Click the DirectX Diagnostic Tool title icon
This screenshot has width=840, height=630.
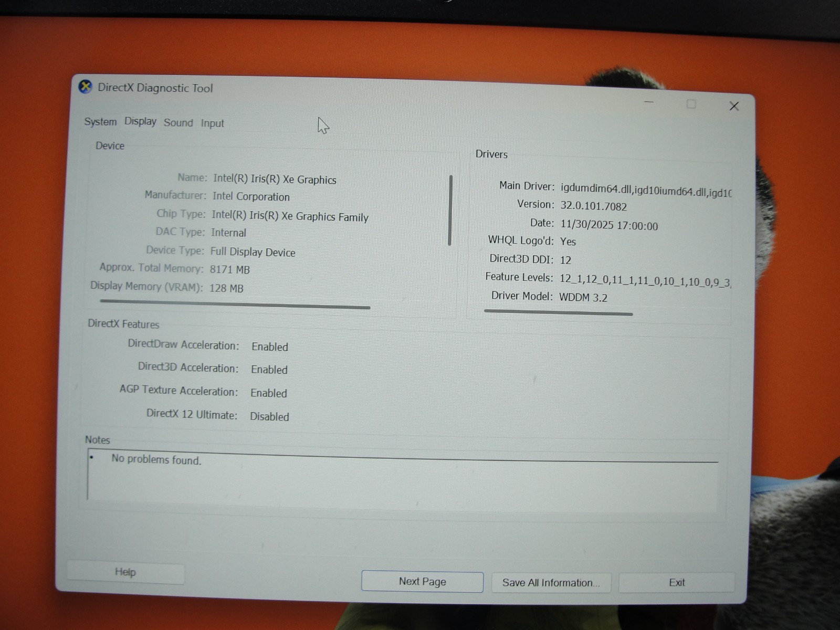(85, 87)
